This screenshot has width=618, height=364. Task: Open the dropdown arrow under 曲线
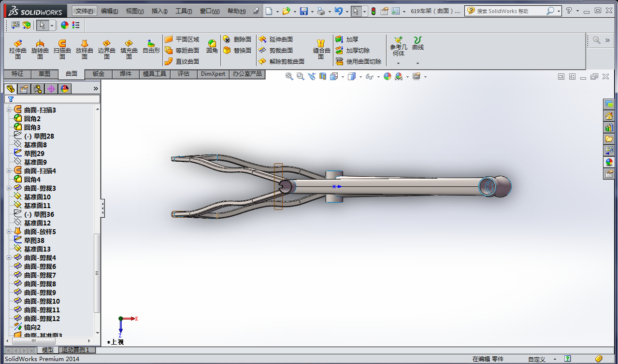point(417,63)
